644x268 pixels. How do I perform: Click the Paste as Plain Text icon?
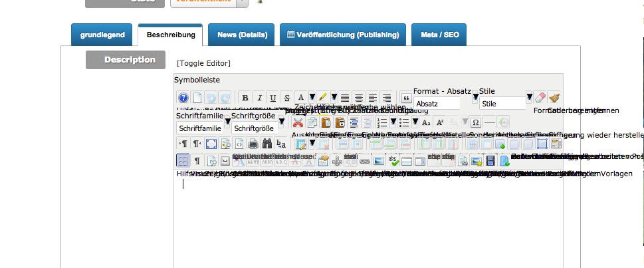tap(340, 122)
